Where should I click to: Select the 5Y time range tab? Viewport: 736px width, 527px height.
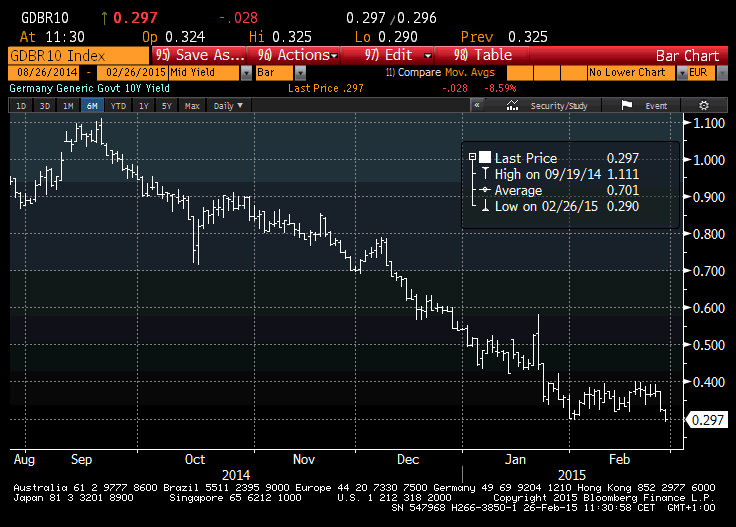click(167, 106)
